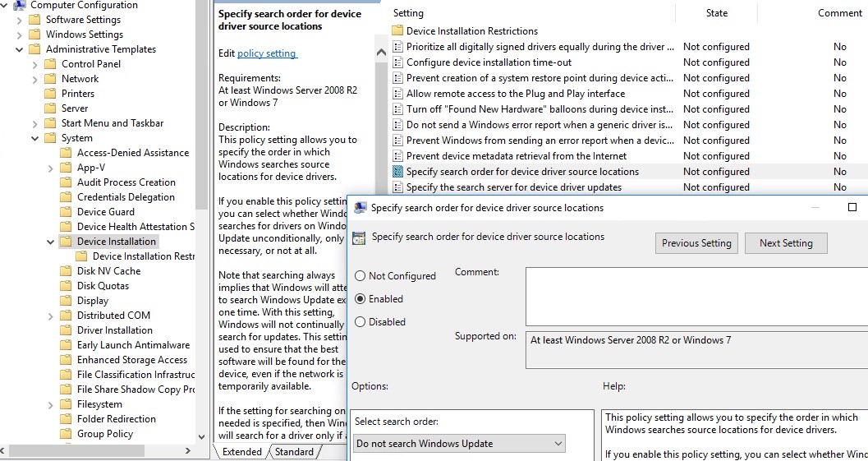The height and width of the screenshot is (461, 868).
Task: Click the Device Guard folder icon
Action: click(x=66, y=212)
